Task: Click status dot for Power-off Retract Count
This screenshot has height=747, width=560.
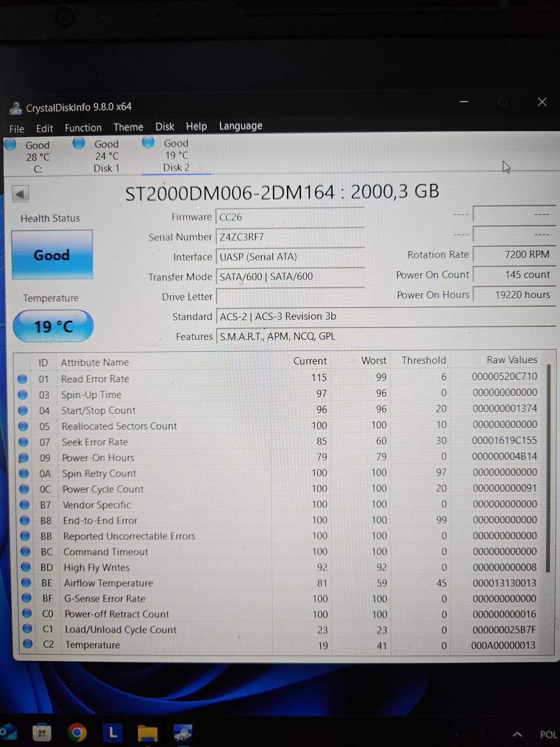Action: pos(27,613)
